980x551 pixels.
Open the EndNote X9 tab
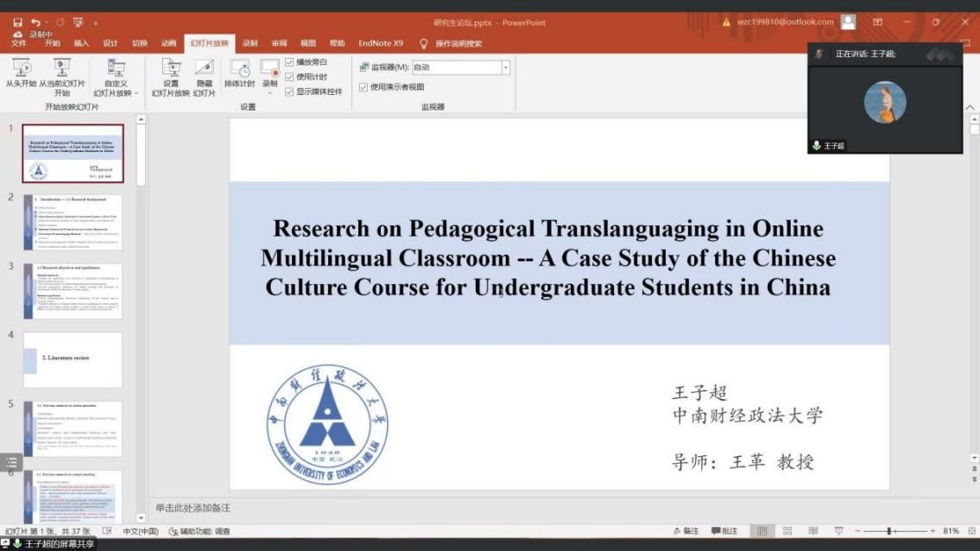(381, 43)
